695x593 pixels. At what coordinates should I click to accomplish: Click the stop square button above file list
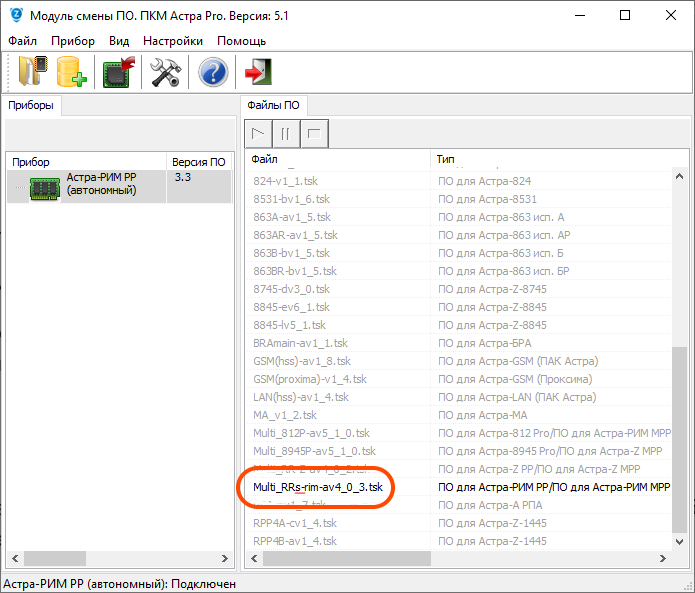coord(314,133)
